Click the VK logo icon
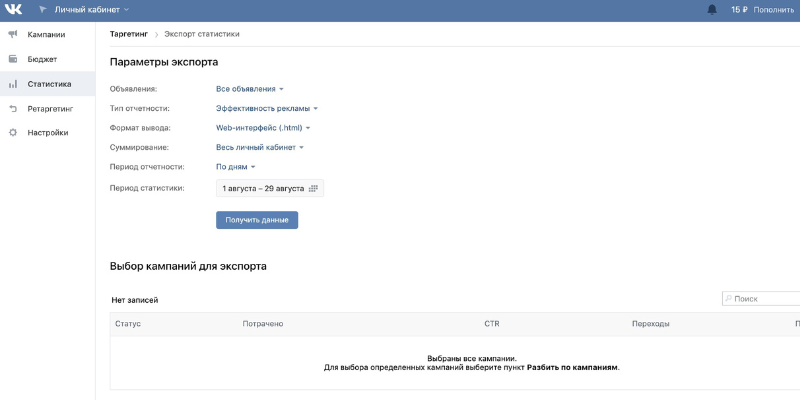Screen dimensions: 800x400 [13, 10]
